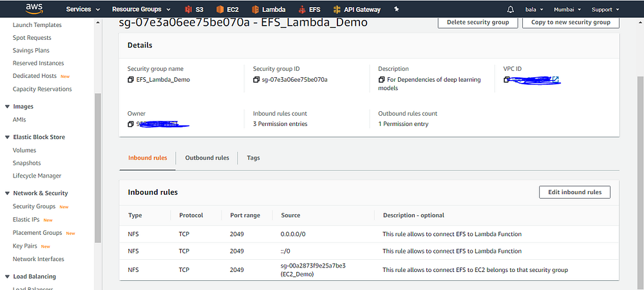
Task: Click the Port range column header
Action: point(245,215)
